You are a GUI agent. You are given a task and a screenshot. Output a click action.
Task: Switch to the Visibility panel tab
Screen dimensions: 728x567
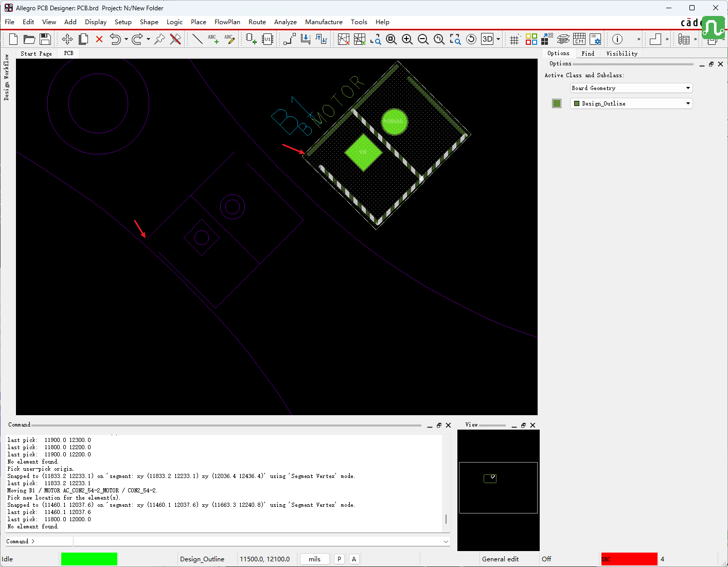[622, 54]
